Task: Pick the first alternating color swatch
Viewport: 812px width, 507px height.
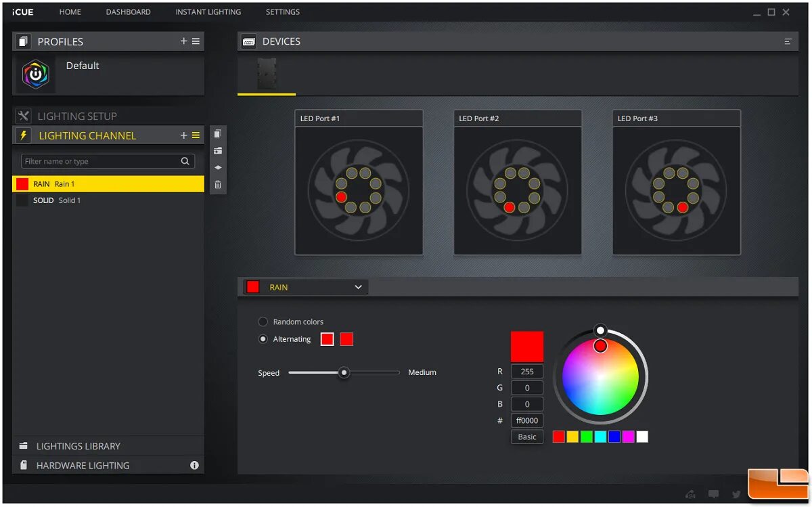Action: (x=327, y=339)
